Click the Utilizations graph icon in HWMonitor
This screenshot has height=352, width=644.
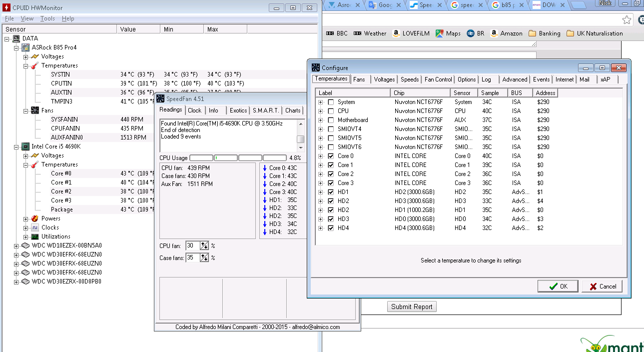pyautogui.click(x=35, y=236)
